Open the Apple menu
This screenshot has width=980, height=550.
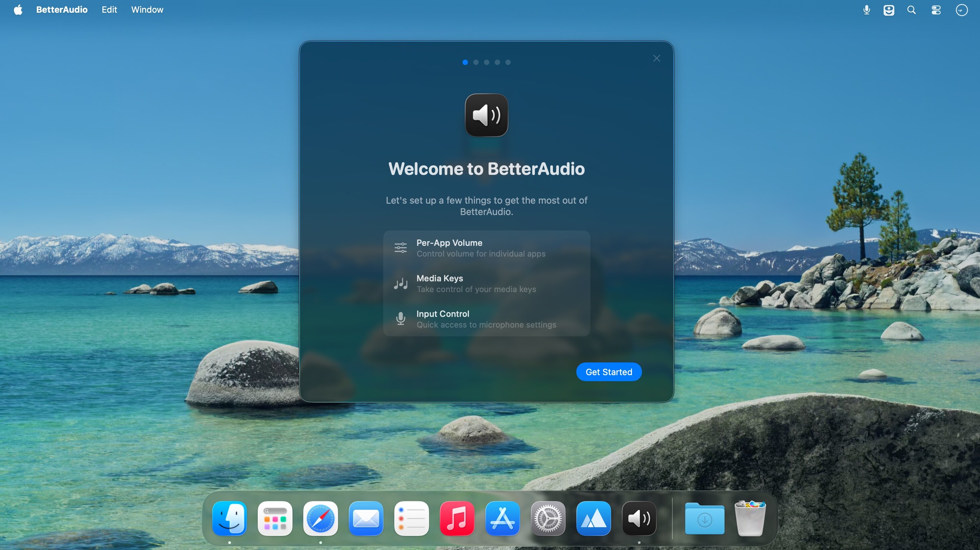click(x=18, y=9)
